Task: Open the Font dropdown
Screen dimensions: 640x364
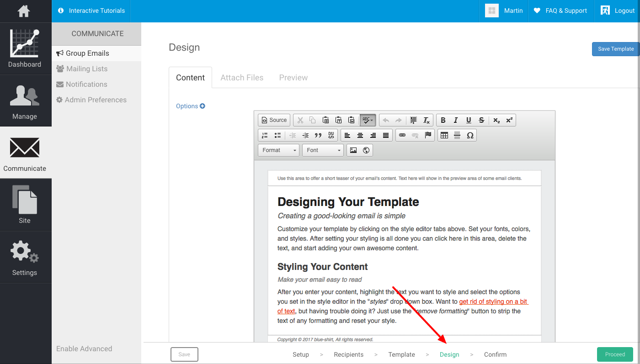Action: (x=323, y=150)
